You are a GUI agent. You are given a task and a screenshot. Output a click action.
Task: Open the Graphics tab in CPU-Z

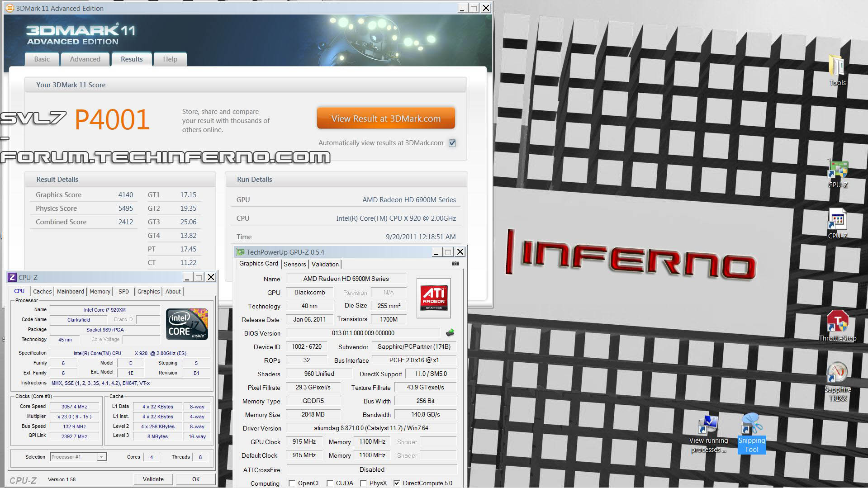(149, 292)
